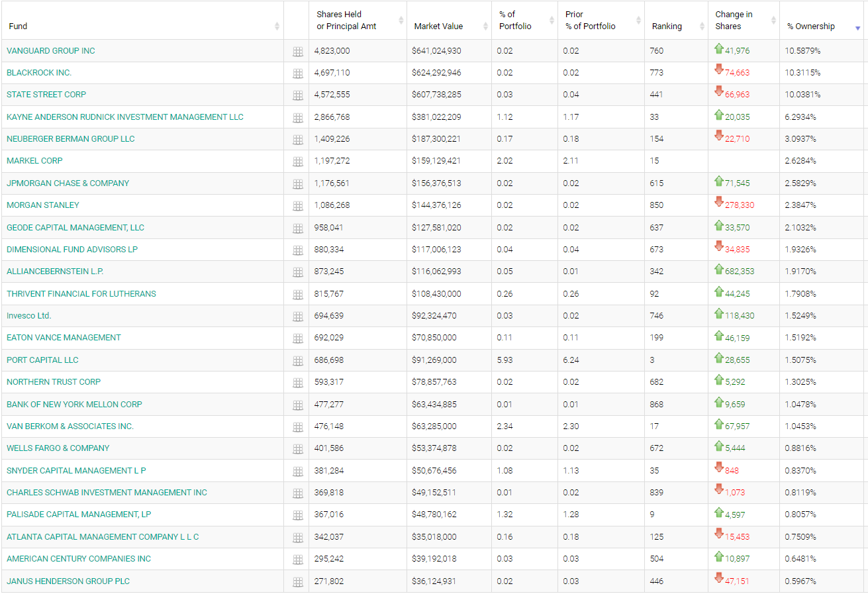Open the MORGAN STANLEY fund link
Viewport: 868px width, 596px height.
click(x=43, y=205)
